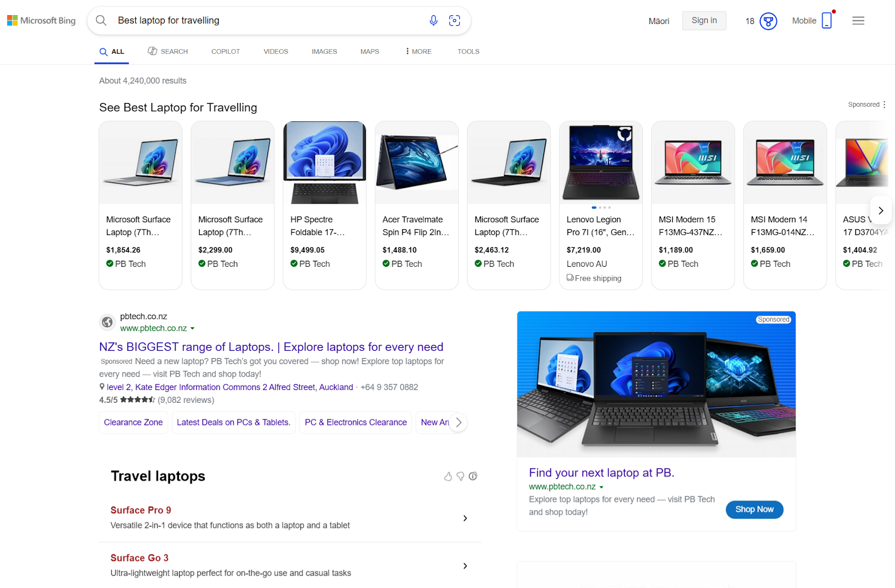Open the $2,299.00 Microsoft Surface Laptop card

tap(233, 205)
